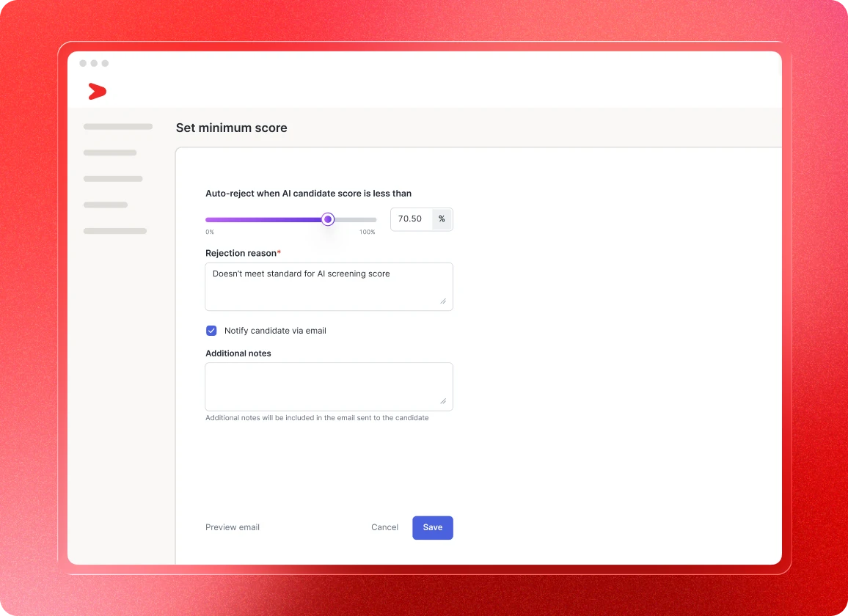The image size is (848, 616).
Task: Click the 'Rejection reason' label
Action: pos(241,253)
